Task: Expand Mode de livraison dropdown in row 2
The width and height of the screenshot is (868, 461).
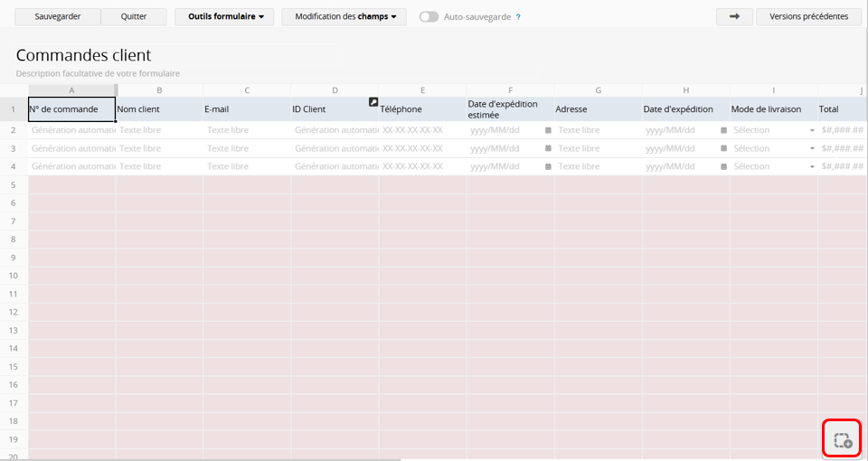Action: click(811, 130)
